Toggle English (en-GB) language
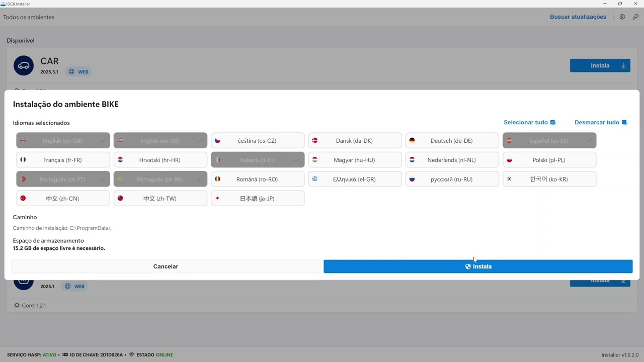 click(x=63, y=141)
